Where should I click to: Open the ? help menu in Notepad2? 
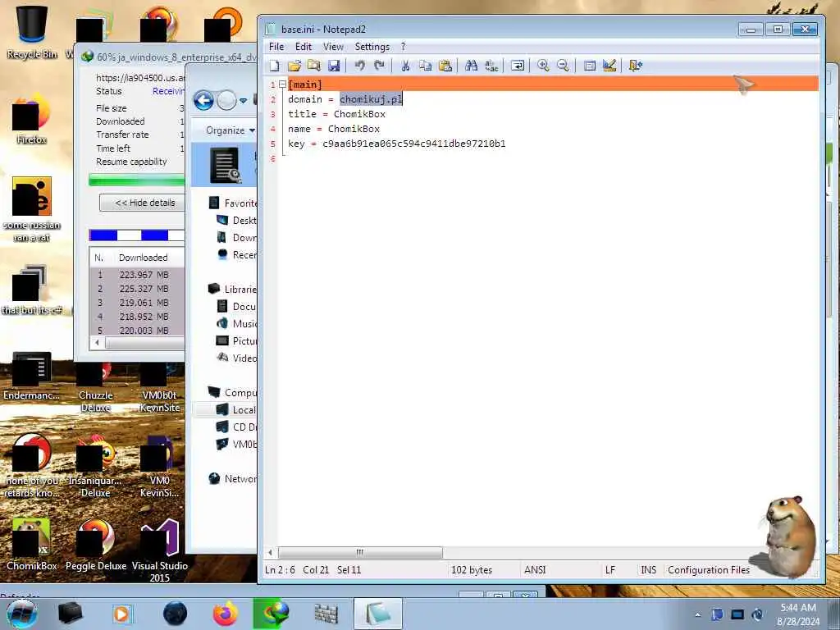click(404, 47)
